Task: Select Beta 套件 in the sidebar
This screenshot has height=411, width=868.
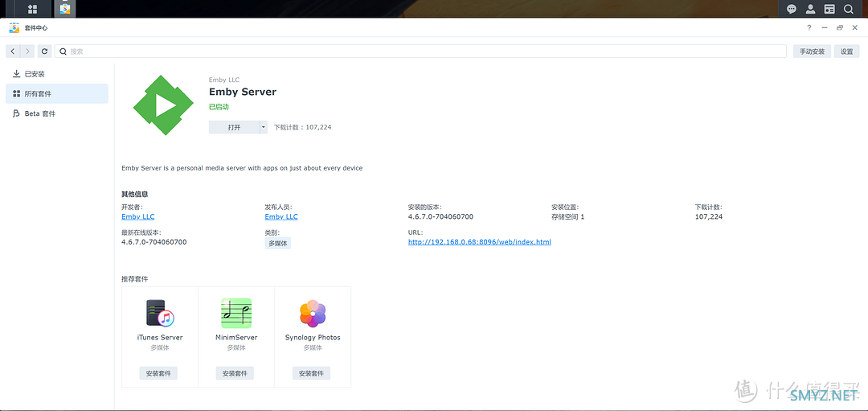Action: 39,113
